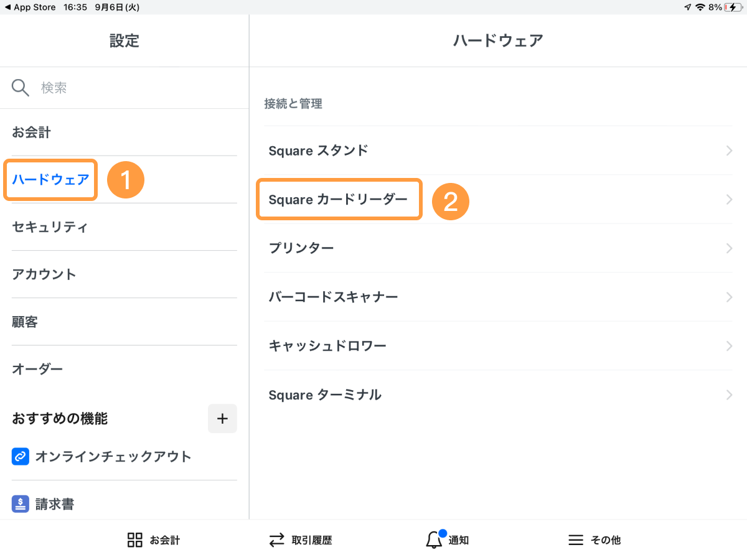The width and height of the screenshot is (747, 560).
Task: Open バーコードスキャナー row
Action: coord(498,297)
